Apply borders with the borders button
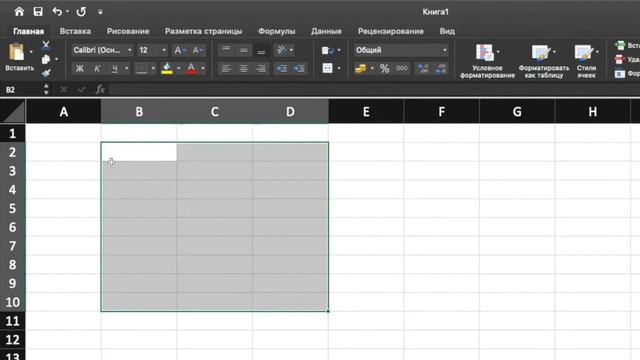 coord(141,68)
